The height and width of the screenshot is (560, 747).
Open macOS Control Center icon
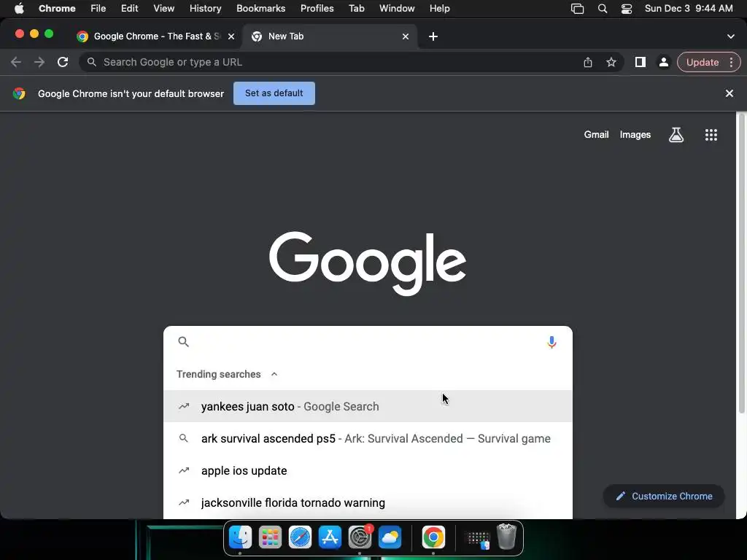627,9
